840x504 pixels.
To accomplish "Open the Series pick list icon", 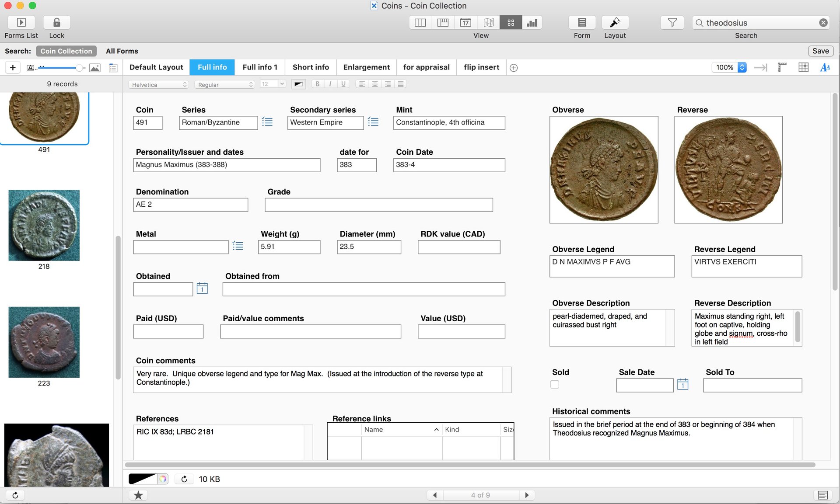I will 267,122.
